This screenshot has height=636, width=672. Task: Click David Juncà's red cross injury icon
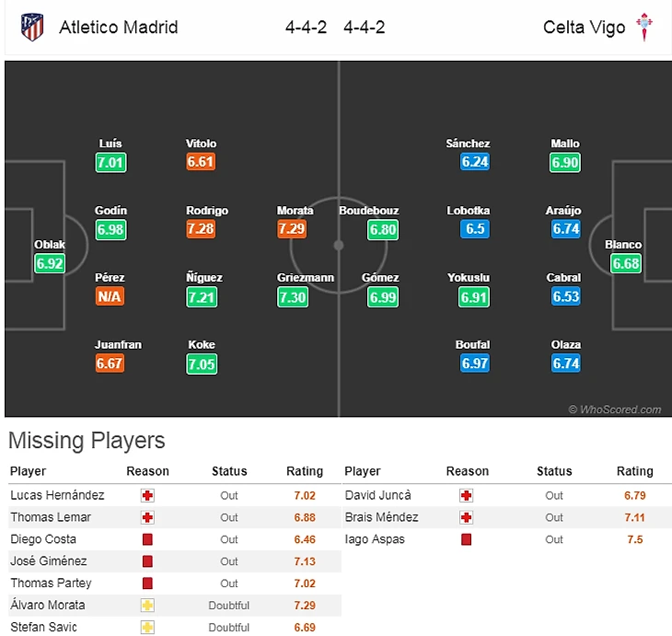467,495
